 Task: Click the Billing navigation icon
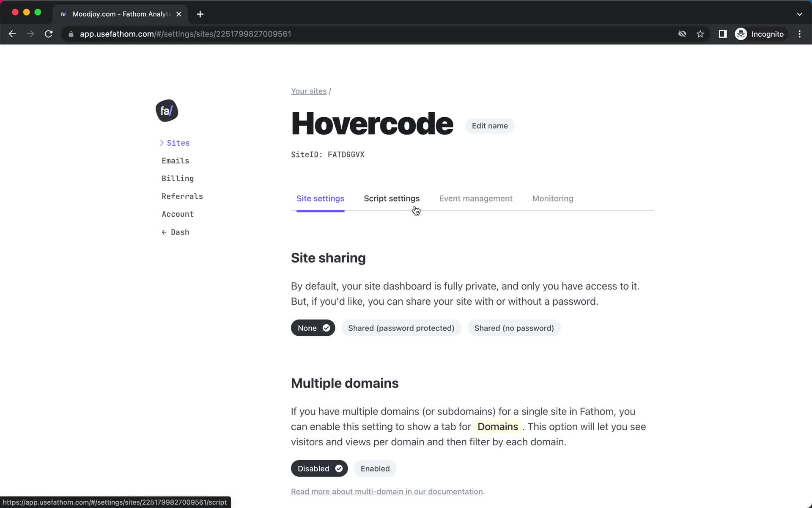pos(178,178)
